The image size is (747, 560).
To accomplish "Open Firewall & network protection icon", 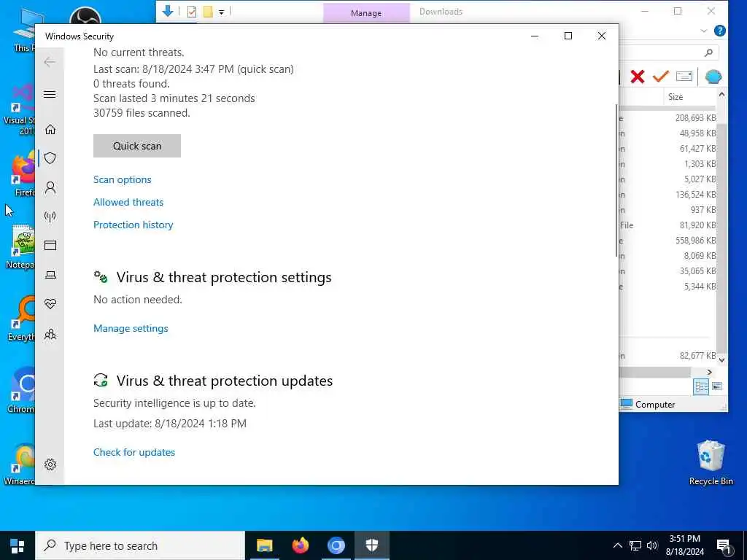I will tap(50, 217).
